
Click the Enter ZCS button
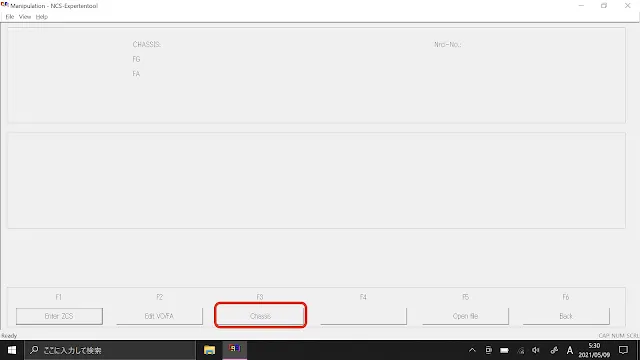point(59,316)
